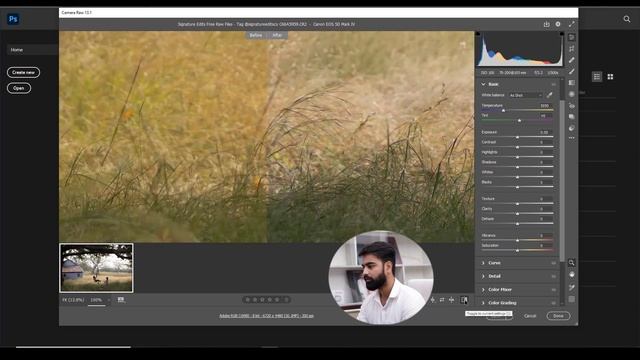Toggle Color Mixer panel visibility eye
Image resolution: width=640 pixels, height=360 pixels.
(553, 290)
